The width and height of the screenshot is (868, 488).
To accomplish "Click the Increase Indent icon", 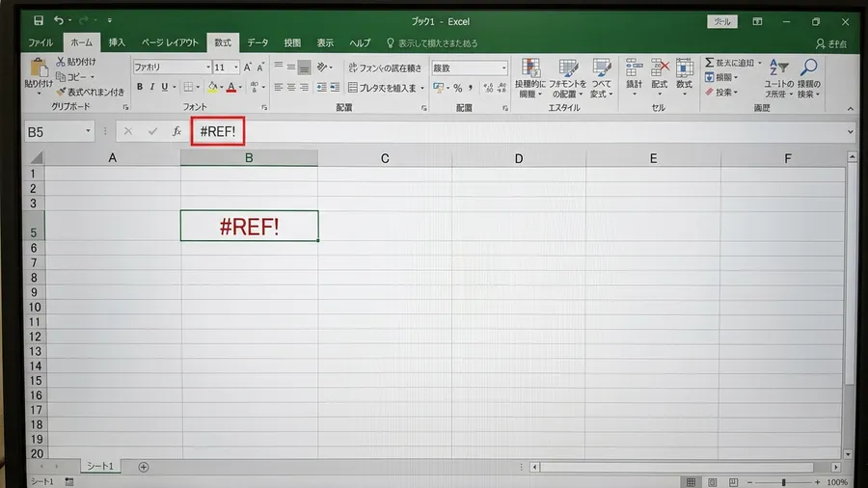I will coord(335,87).
